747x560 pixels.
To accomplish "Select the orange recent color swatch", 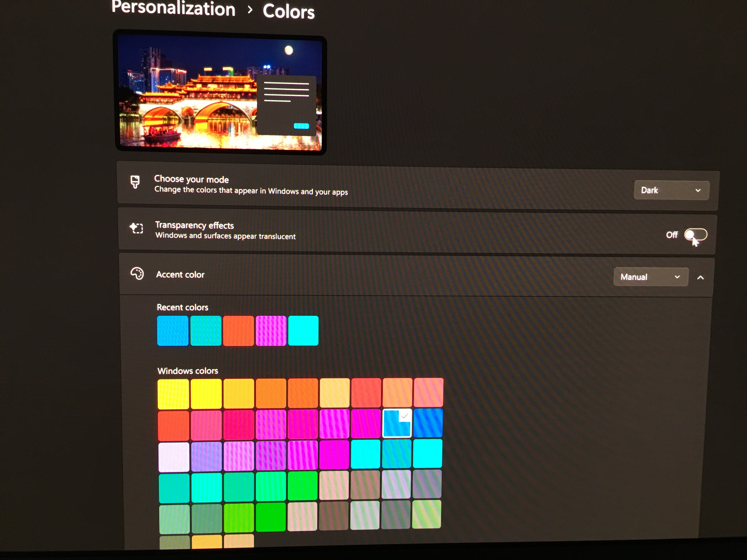I will 238,331.
